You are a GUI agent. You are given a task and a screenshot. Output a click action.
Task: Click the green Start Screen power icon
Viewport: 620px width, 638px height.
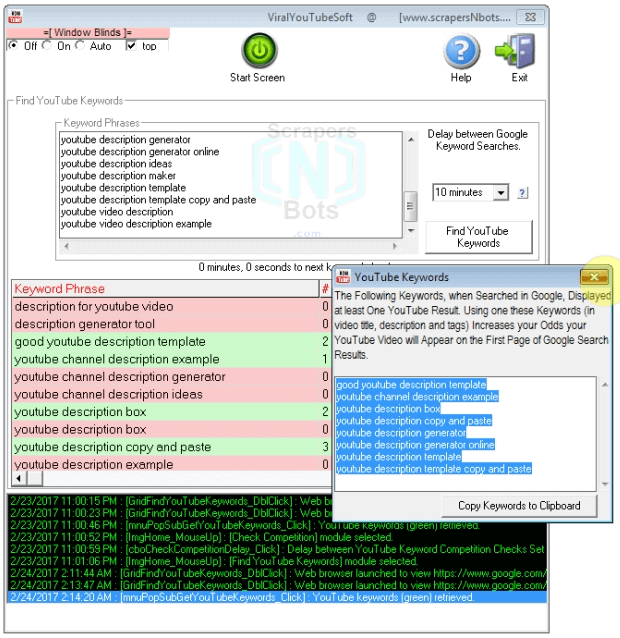coord(259,51)
